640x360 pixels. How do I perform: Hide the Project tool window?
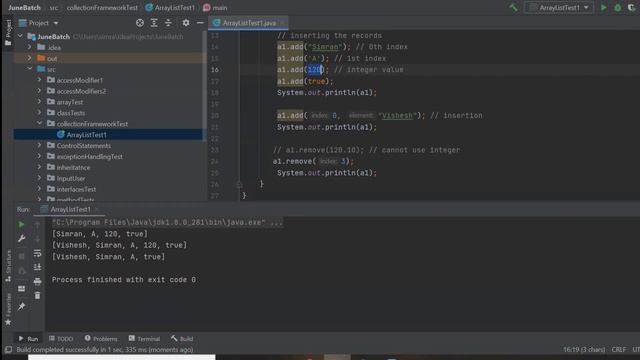(200, 23)
